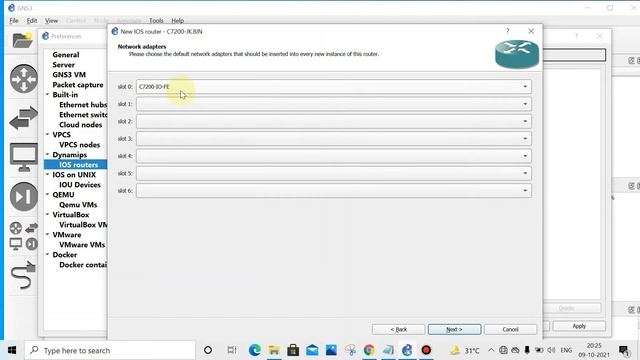
Task: Open the Tools menu
Action: (x=156, y=20)
